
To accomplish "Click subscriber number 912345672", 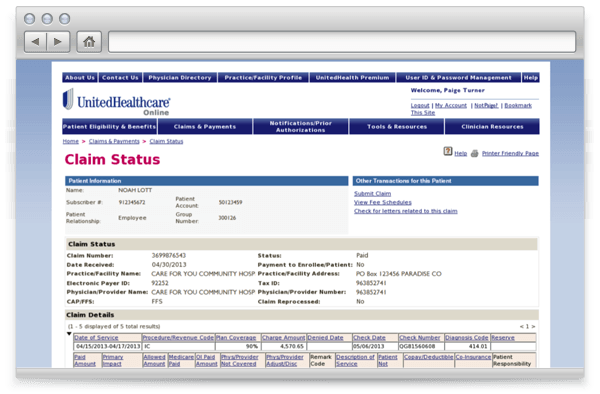I will click(x=132, y=202).
